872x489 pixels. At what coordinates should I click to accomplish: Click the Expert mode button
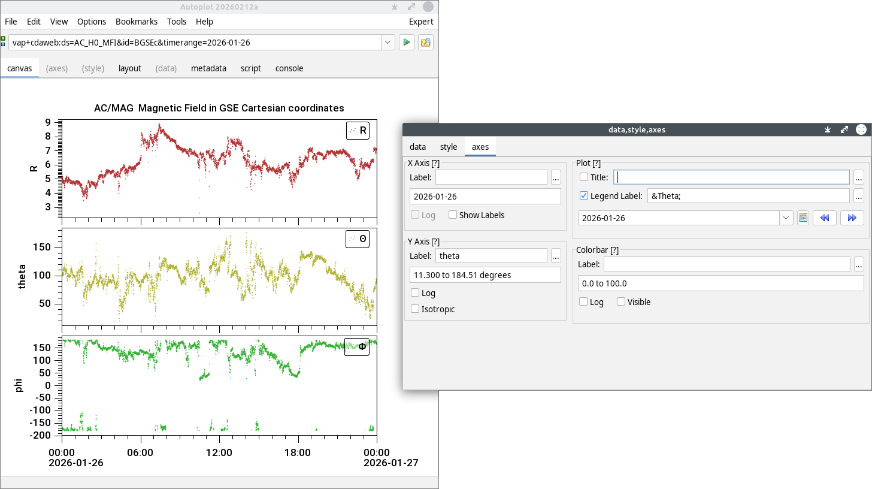[421, 21]
